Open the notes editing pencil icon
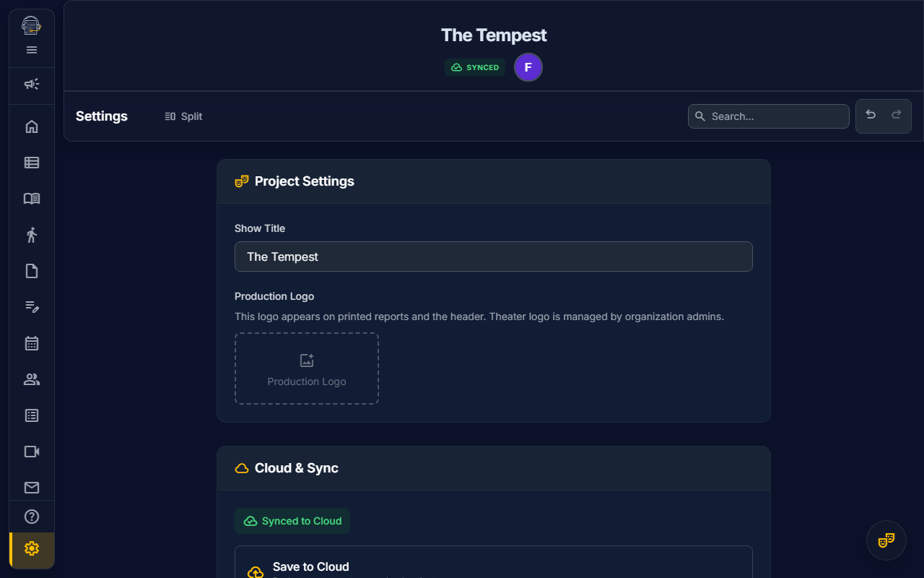 point(31,306)
